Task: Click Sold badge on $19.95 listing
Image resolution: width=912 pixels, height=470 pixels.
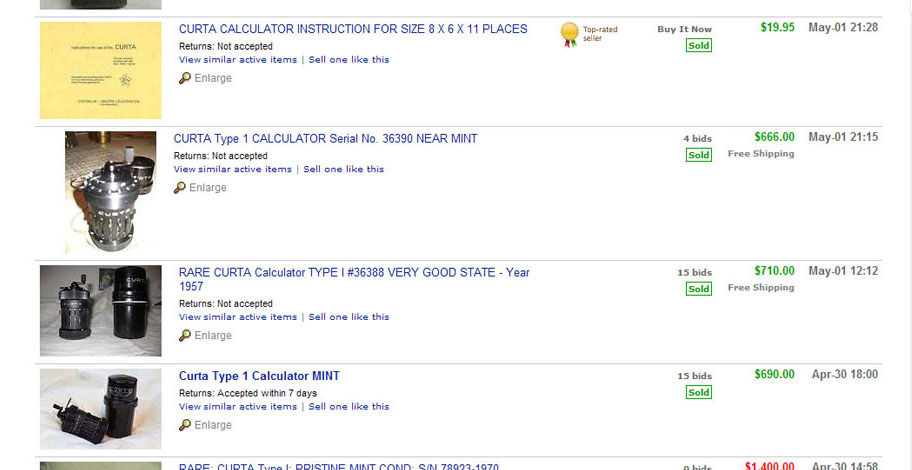Action: [x=698, y=45]
